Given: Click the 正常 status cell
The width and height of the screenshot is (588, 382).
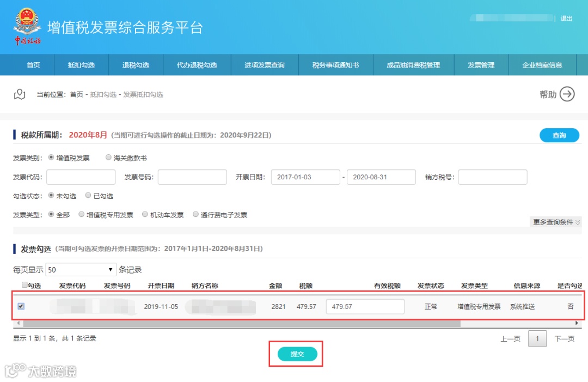Looking at the screenshot, I should (x=431, y=307).
